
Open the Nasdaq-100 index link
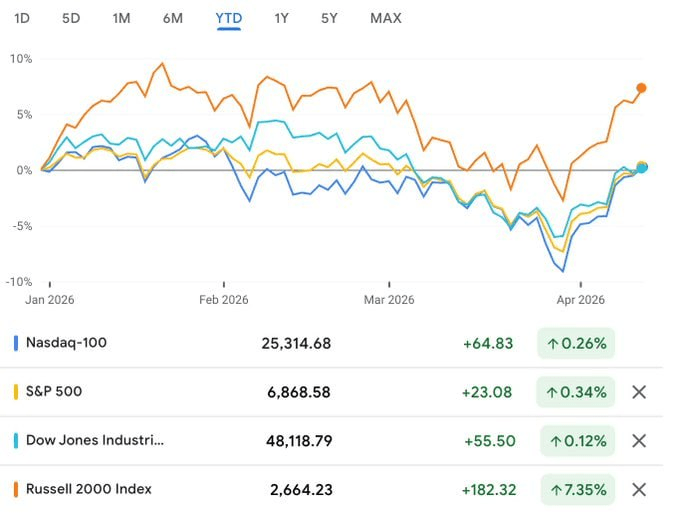point(67,343)
